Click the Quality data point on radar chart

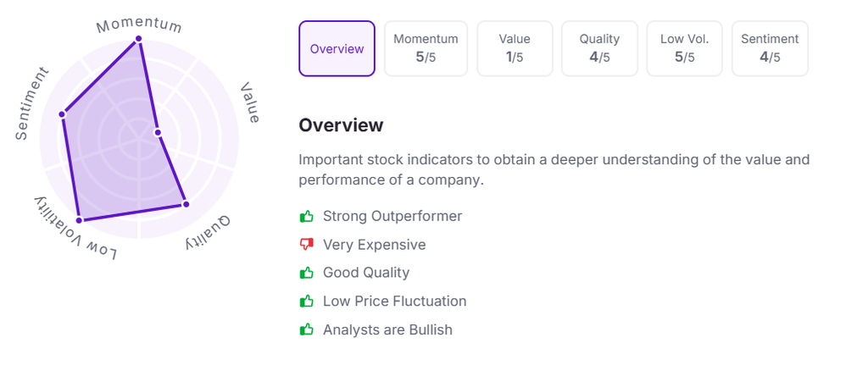pyautogui.click(x=186, y=204)
